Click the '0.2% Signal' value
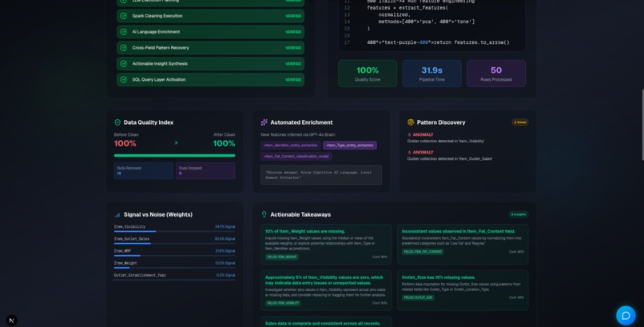 click(226, 275)
